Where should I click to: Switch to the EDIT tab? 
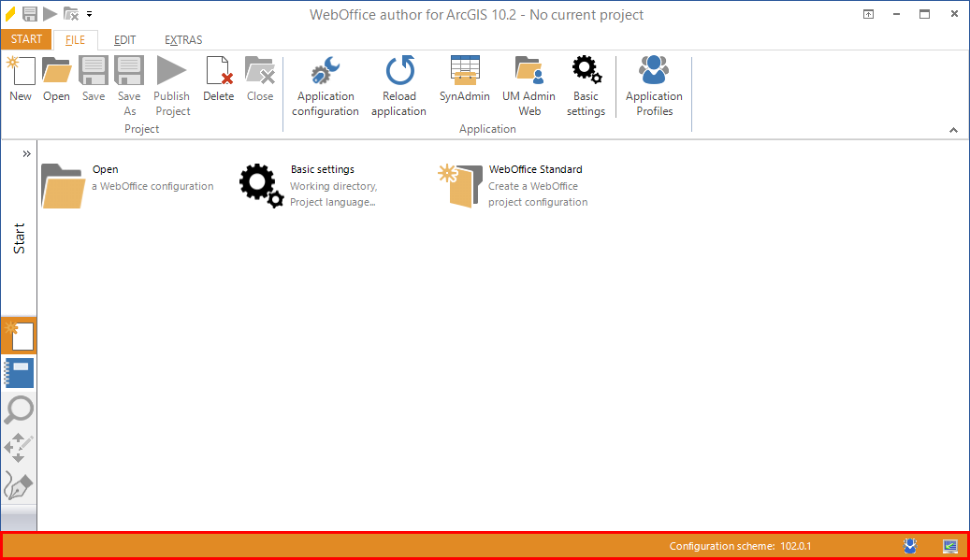pos(124,40)
